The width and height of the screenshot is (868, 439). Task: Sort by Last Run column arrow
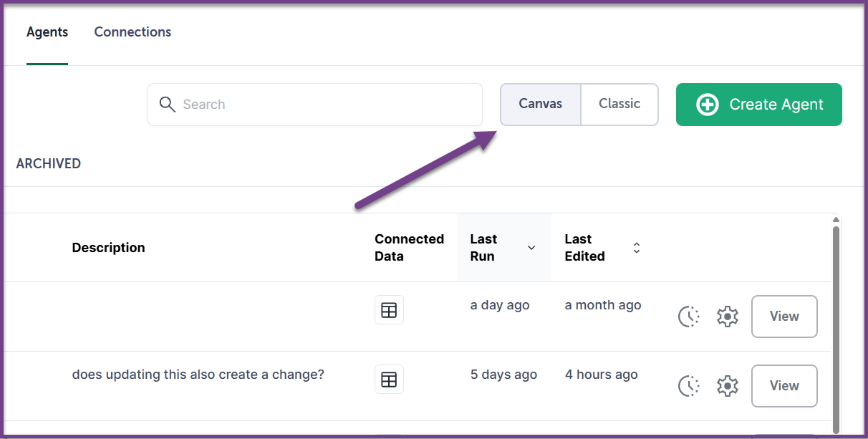(531, 248)
